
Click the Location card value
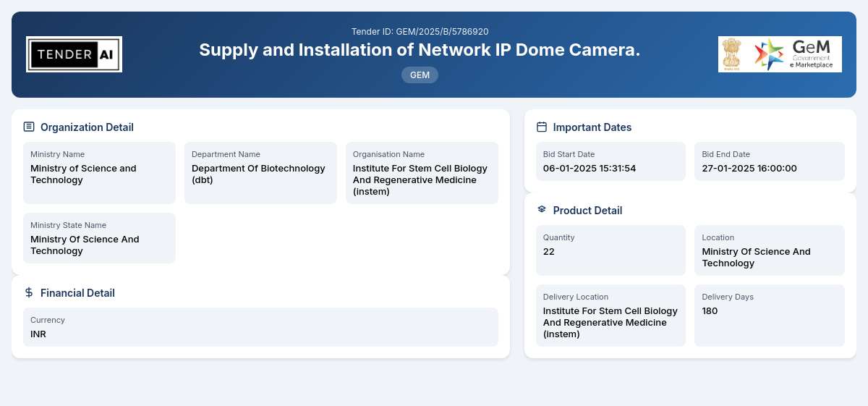pos(756,258)
